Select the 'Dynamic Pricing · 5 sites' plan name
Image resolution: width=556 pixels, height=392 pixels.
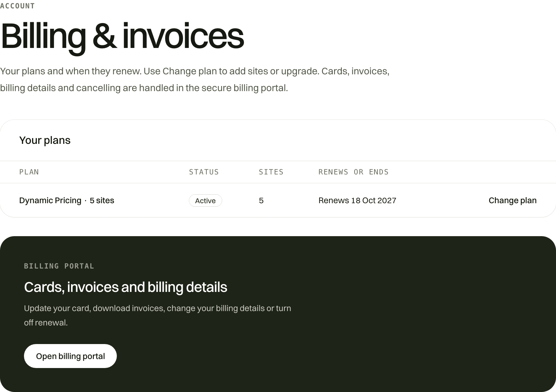tap(67, 200)
